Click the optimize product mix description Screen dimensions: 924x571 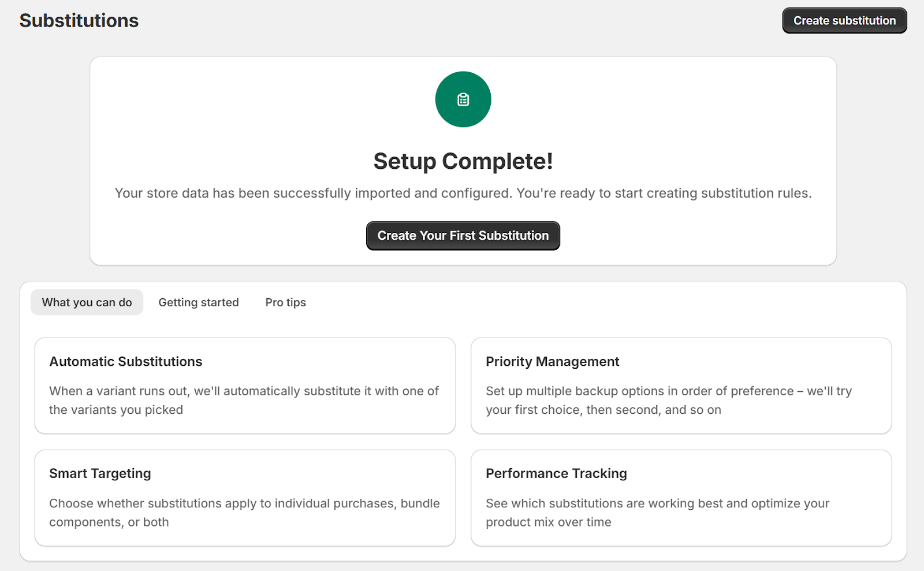click(x=657, y=512)
